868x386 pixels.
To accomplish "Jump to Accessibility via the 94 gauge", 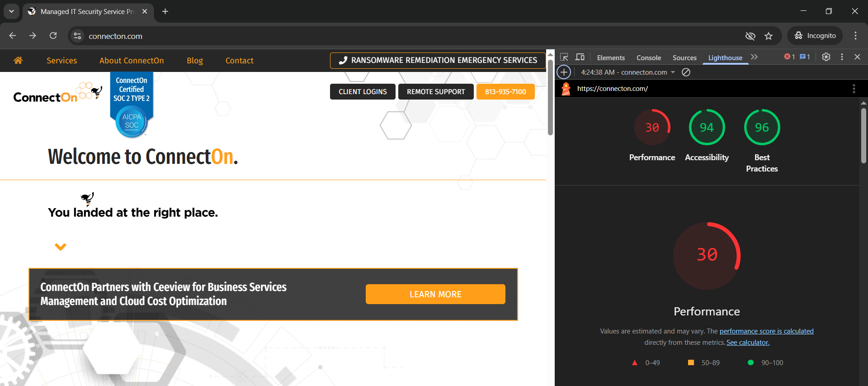I will click(707, 128).
